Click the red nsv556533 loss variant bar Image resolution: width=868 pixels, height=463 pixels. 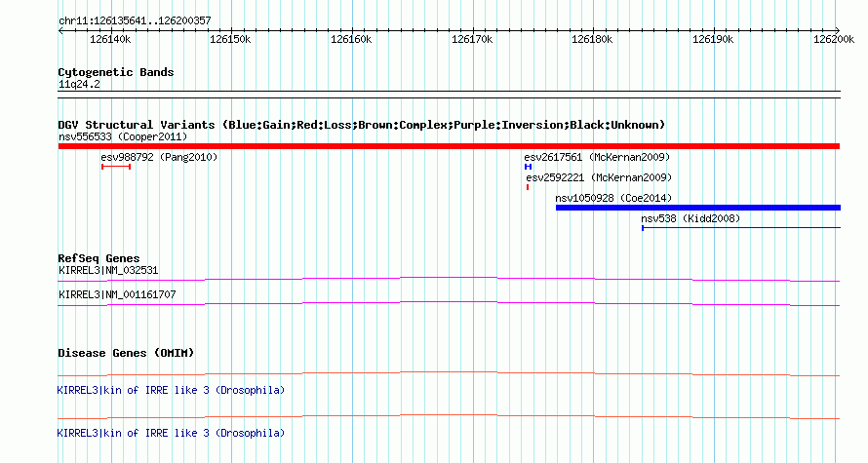click(x=449, y=146)
